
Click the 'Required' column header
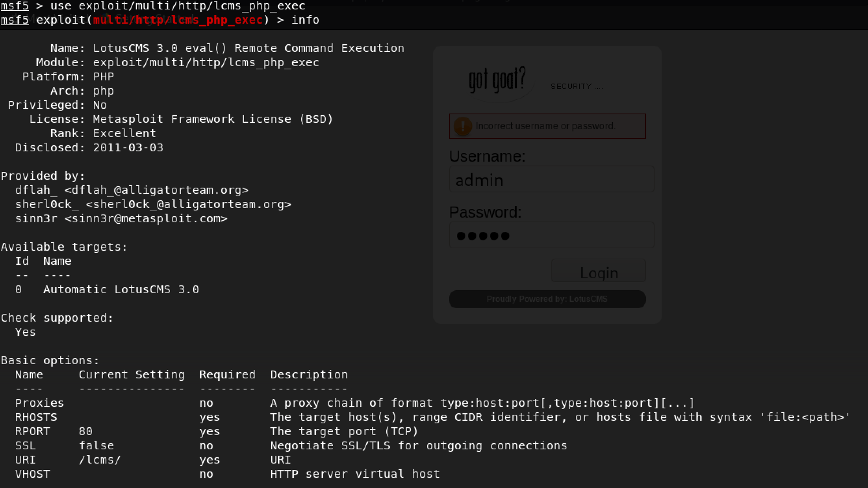227,374
